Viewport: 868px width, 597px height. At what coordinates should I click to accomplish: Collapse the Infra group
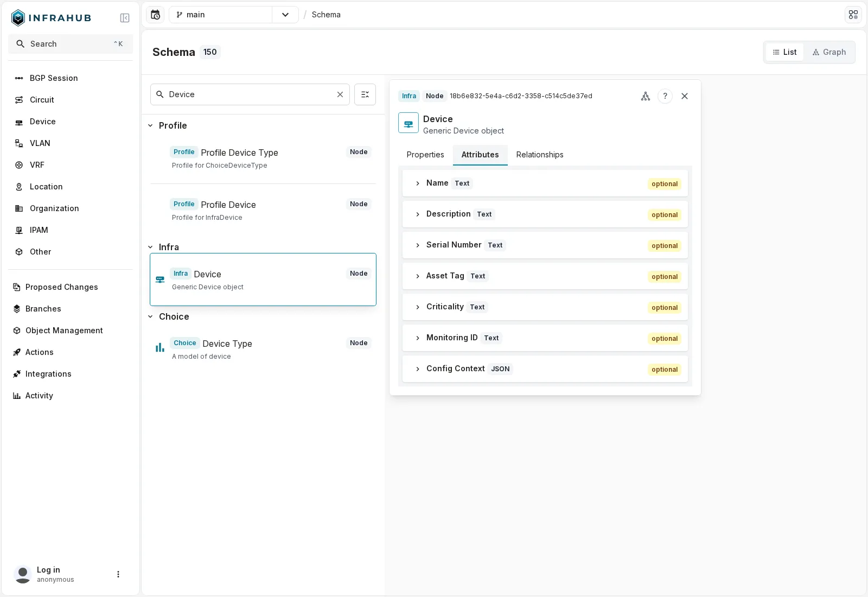[x=151, y=247]
